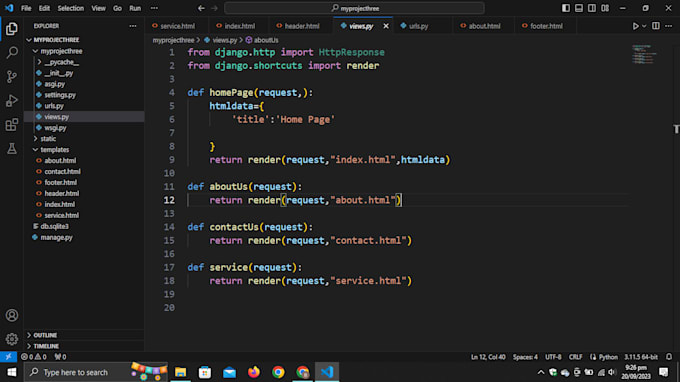Open the Testing flask view
Screen dimensions: 680x382
click(12, 149)
